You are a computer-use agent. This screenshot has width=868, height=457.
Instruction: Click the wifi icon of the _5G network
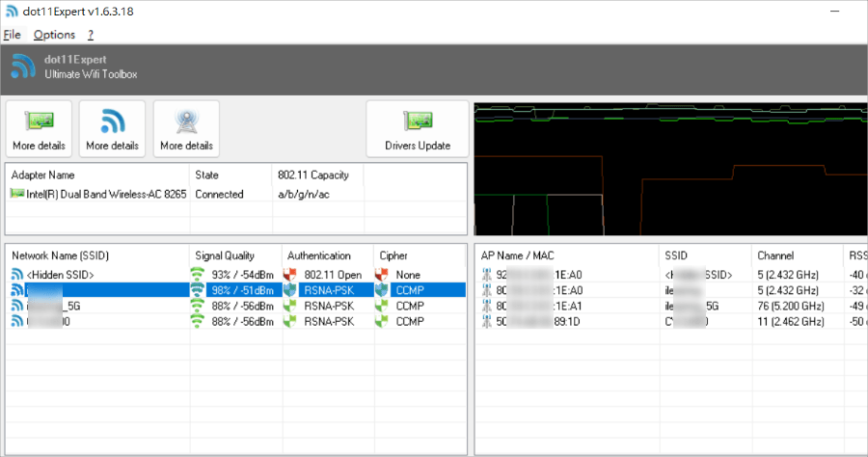pyautogui.click(x=17, y=306)
